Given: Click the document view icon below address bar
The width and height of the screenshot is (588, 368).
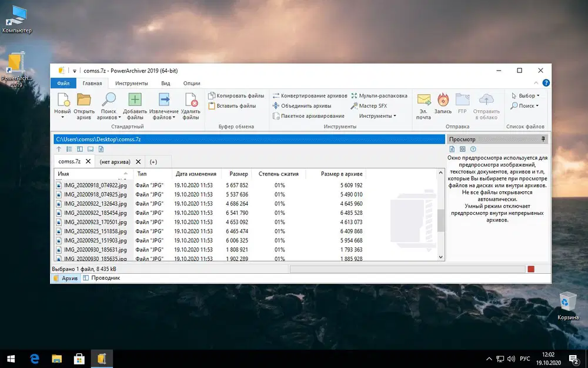Looking at the screenshot, I should 101,149.
